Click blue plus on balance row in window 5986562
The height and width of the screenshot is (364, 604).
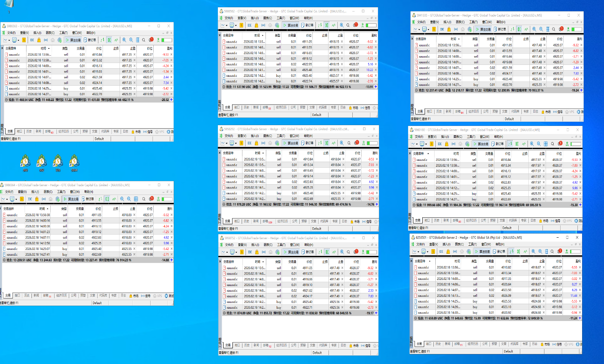pyautogui.click(x=376, y=87)
